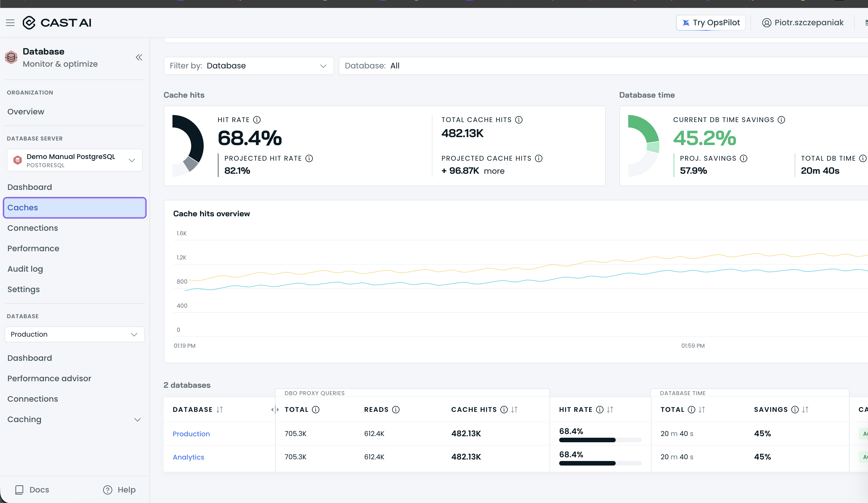
Task: Open the Performance page in sidebar
Action: pyautogui.click(x=34, y=248)
